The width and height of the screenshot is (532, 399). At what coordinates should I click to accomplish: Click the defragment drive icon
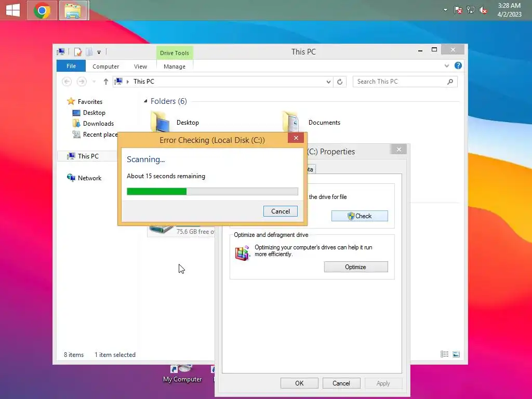pos(242,253)
